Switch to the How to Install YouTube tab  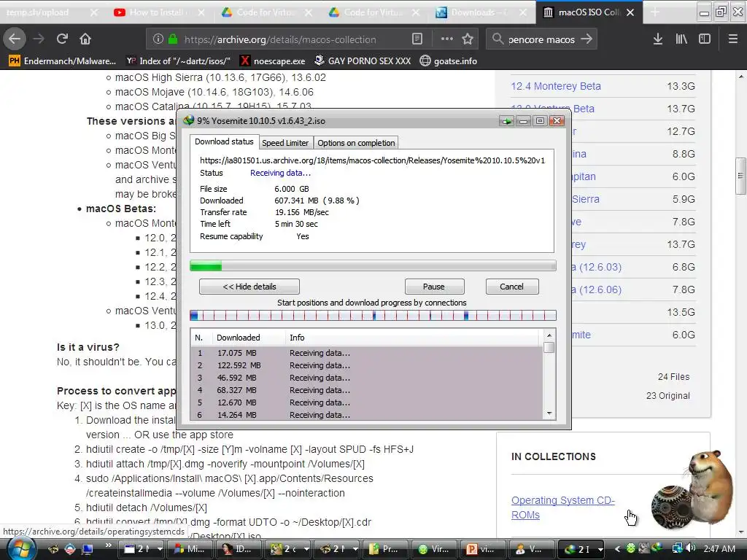(158, 12)
